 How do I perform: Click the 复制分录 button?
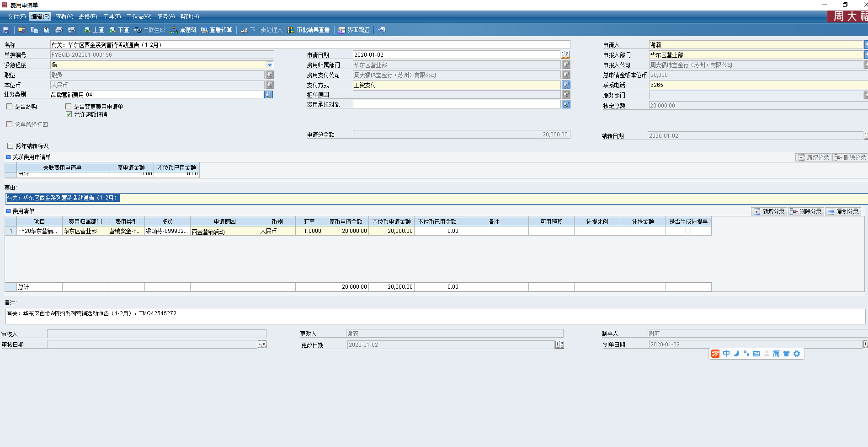click(843, 211)
